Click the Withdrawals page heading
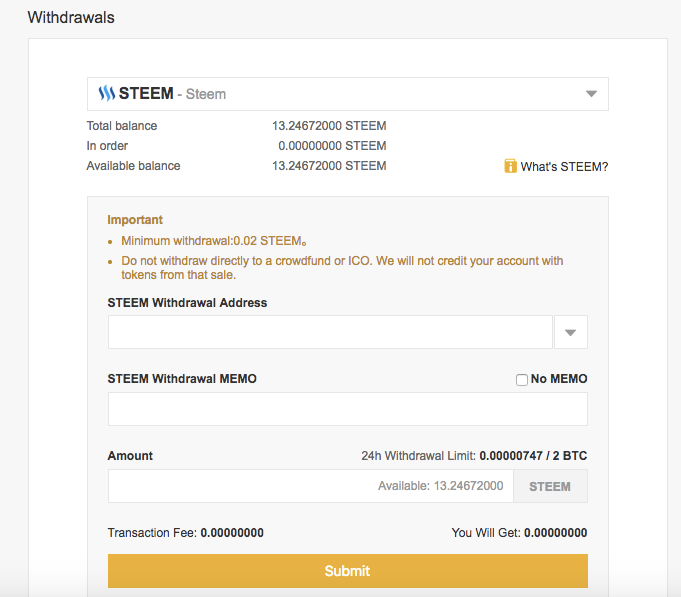681x597 pixels. [71, 18]
